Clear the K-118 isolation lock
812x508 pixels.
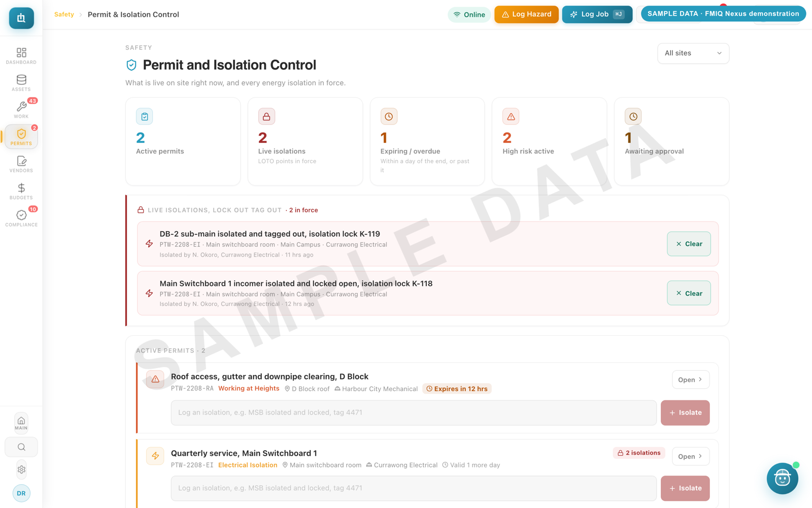click(689, 293)
